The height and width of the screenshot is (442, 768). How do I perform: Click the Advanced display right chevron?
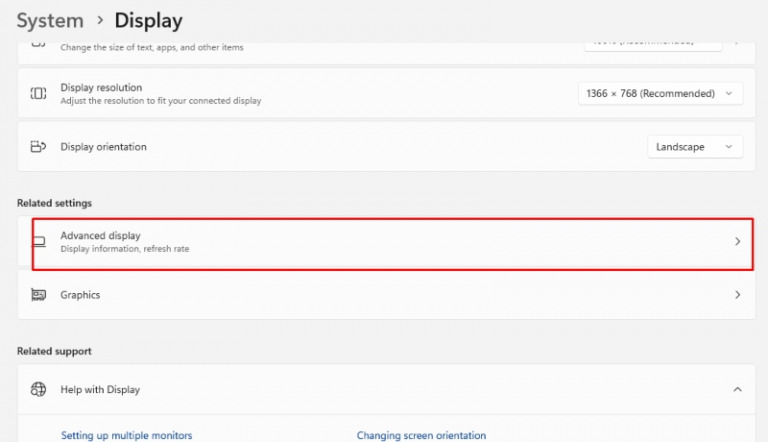(x=737, y=241)
